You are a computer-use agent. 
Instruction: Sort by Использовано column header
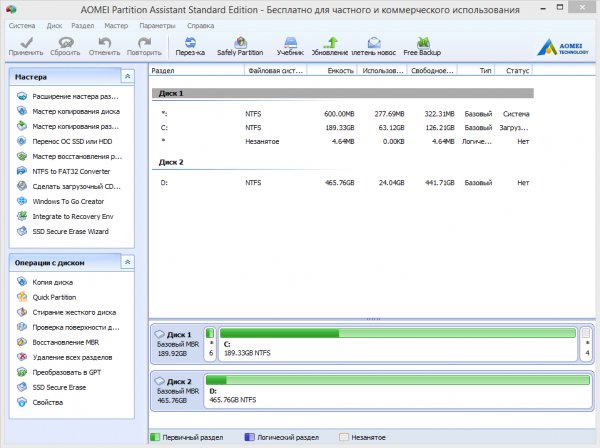(382, 70)
